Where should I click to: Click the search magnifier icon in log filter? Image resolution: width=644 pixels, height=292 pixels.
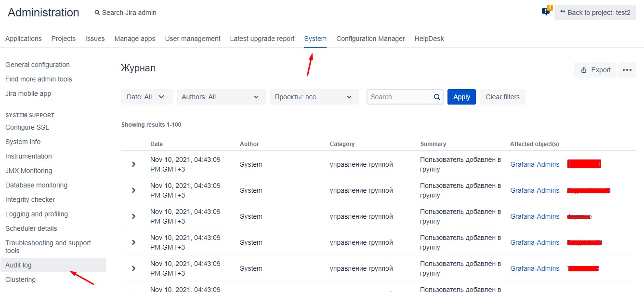click(437, 97)
